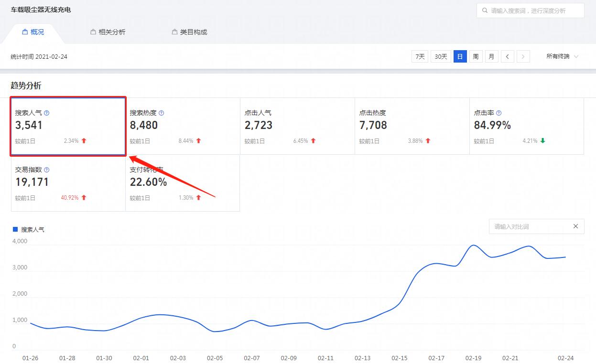Go to previous date with left chevron
This screenshot has width=596, height=364.
508,56
